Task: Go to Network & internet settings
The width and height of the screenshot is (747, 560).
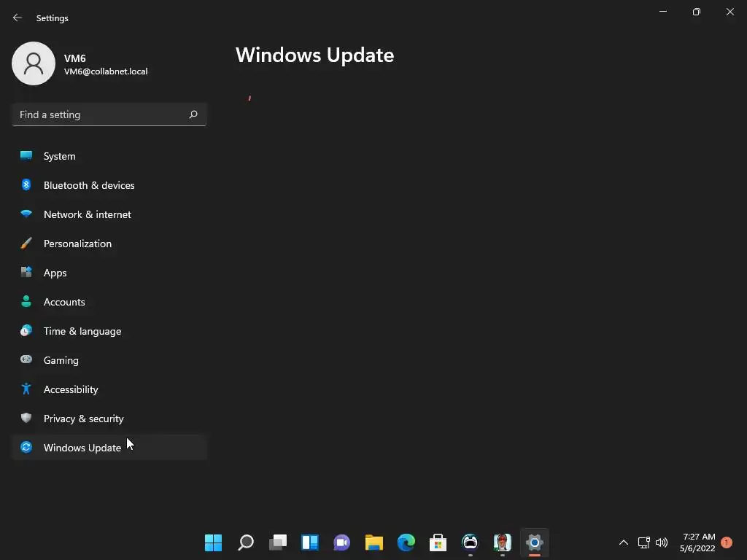Action: coord(109,214)
